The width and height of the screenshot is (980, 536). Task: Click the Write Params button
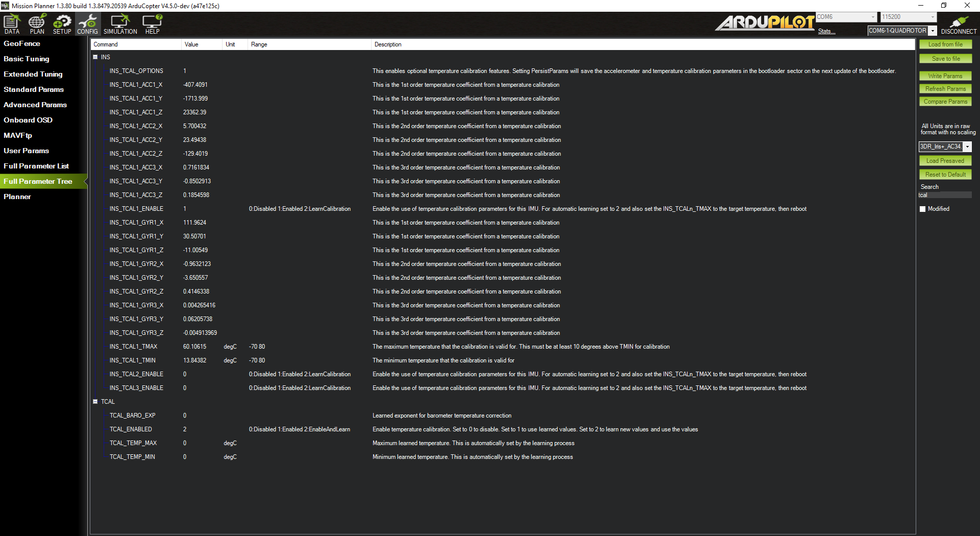click(x=945, y=76)
